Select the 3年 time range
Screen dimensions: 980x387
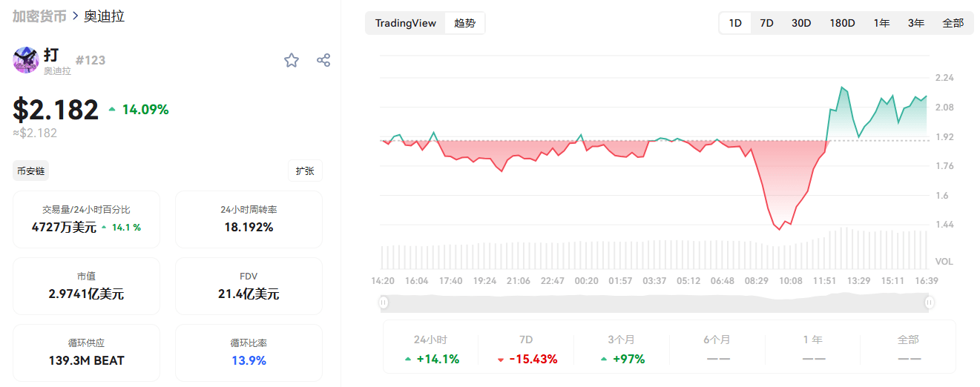(x=916, y=23)
